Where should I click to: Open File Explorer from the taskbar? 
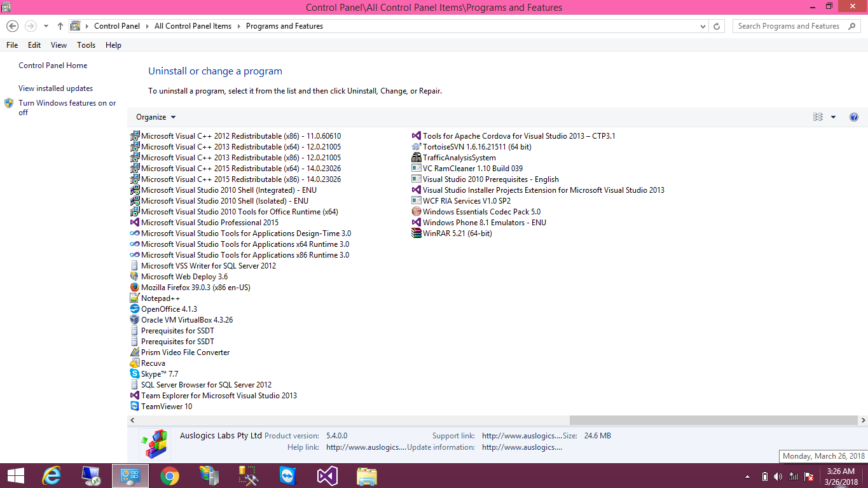(x=366, y=476)
